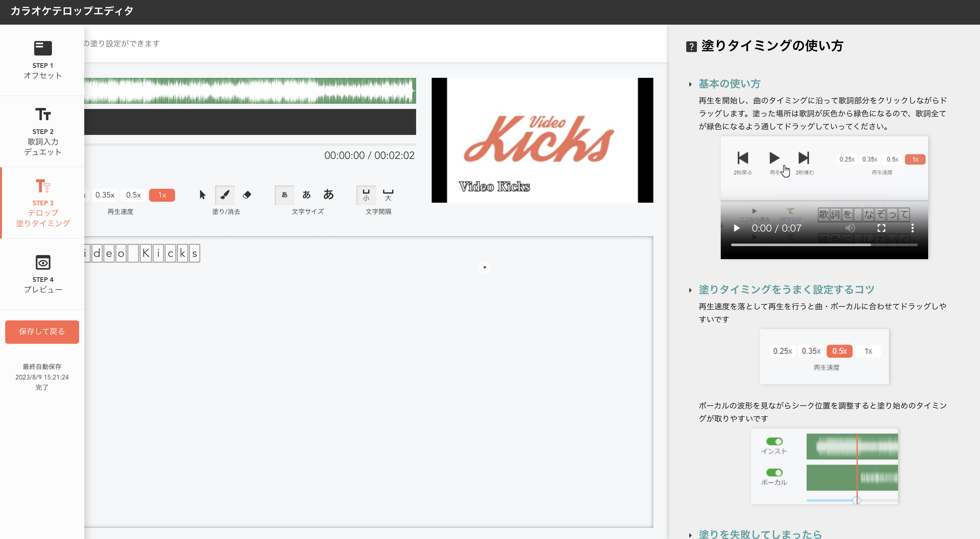980x539 pixels.
Task: Open the 基本の使い方 heading link
Action: 729,84
